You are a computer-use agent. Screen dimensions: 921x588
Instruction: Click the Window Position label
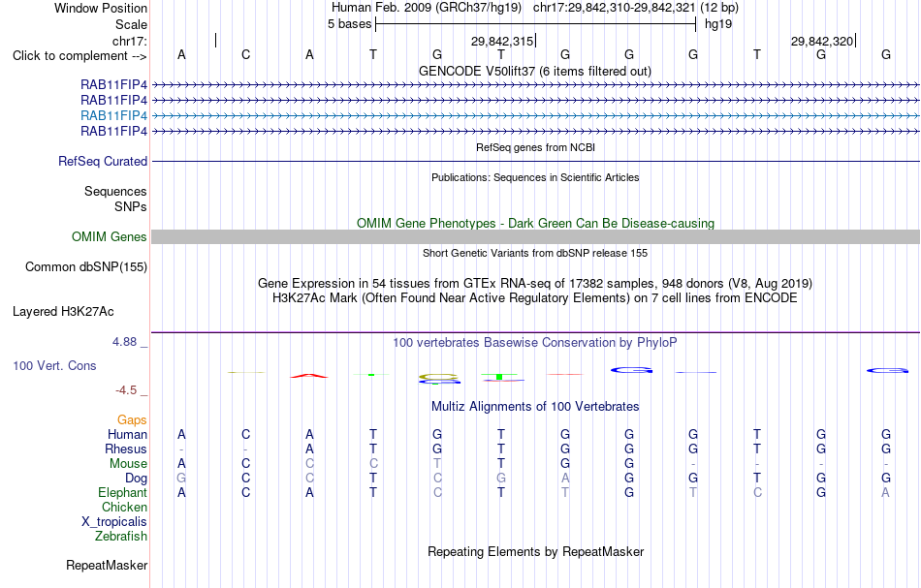tap(101, 8)
